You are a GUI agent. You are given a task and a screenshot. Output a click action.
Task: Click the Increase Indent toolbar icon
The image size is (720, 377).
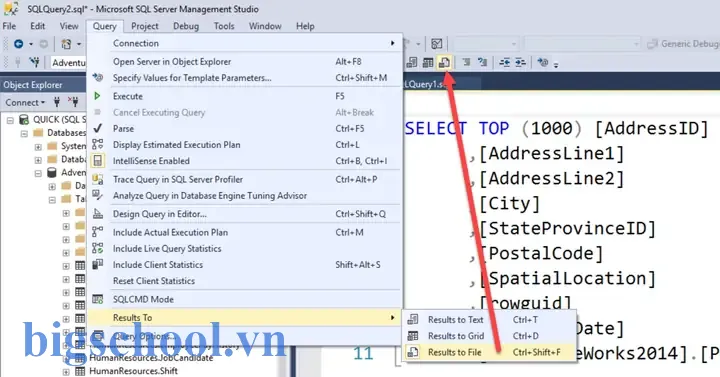(x=520, y=62)
